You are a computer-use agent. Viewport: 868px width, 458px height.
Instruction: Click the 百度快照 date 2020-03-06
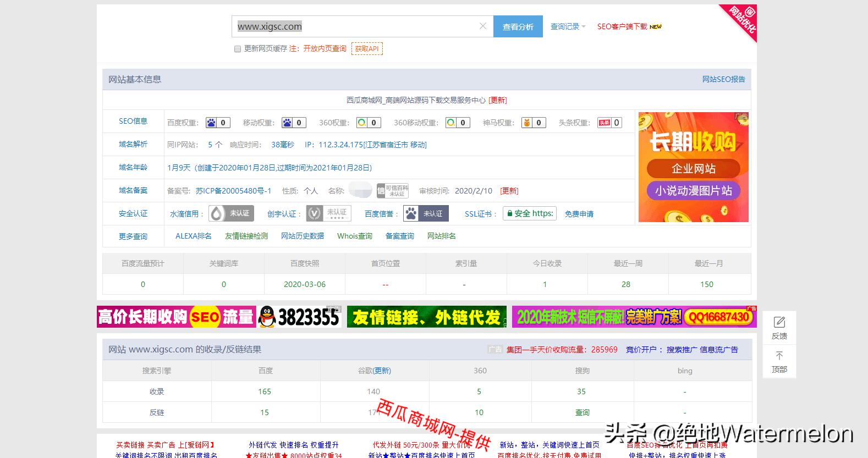[x=305, y=284]
